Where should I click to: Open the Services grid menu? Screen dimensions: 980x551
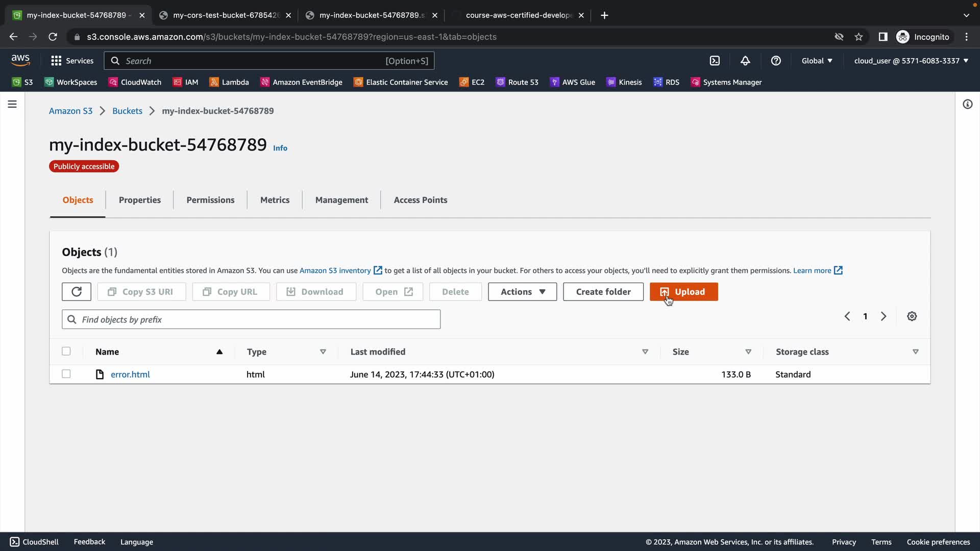pos(72,61)
